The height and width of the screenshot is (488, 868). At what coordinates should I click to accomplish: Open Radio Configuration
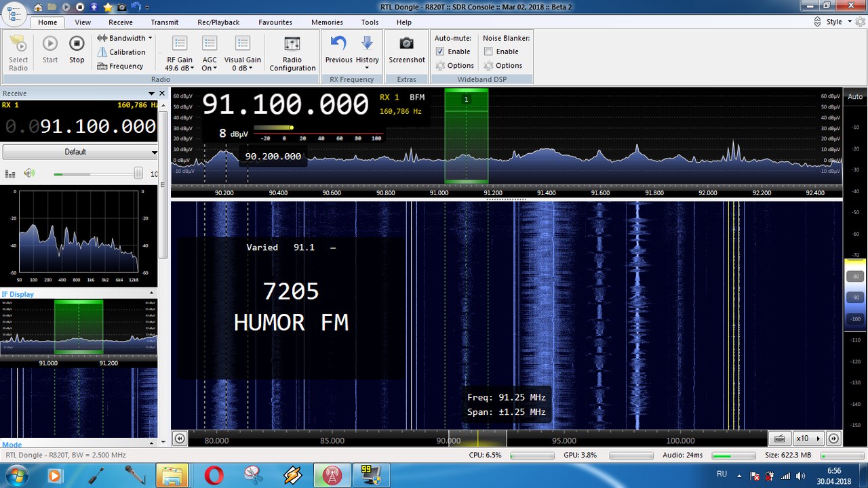(292, 54)
